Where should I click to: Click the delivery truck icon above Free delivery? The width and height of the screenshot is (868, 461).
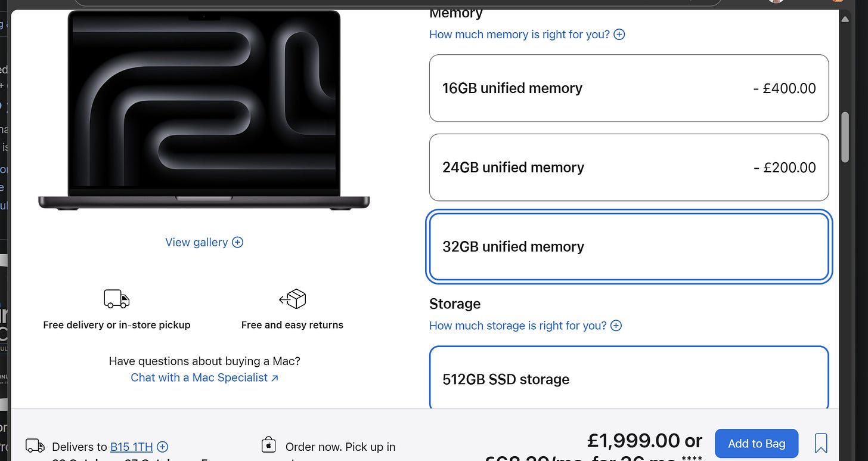click(117, 299)
